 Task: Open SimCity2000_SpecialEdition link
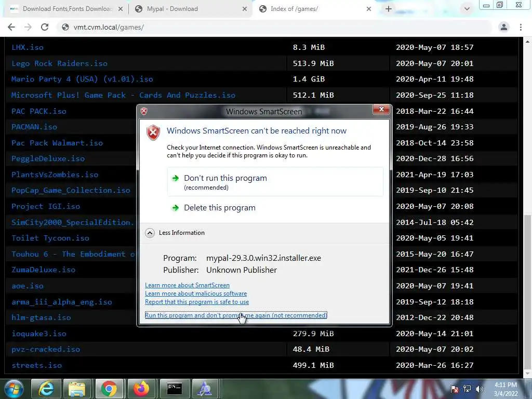(x=73, y=222)
